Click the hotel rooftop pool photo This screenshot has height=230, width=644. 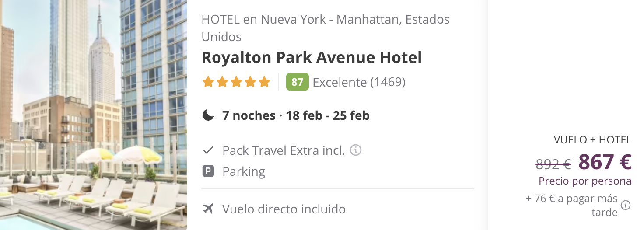(x=94, y=115)
